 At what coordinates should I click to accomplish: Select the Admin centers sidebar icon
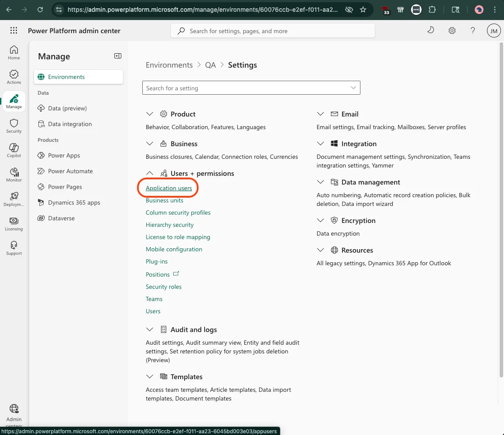pyautogui.click(x=14, y=412)
